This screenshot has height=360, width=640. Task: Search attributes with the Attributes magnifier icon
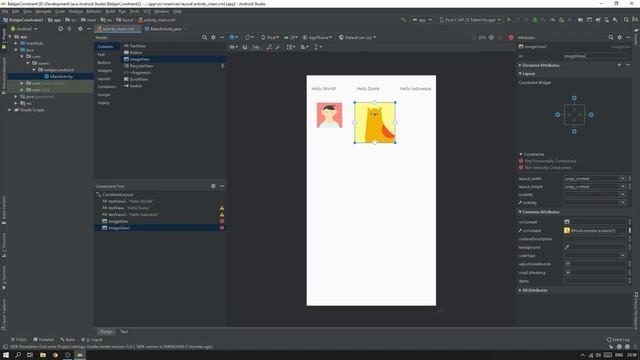[x=611, y=38]
